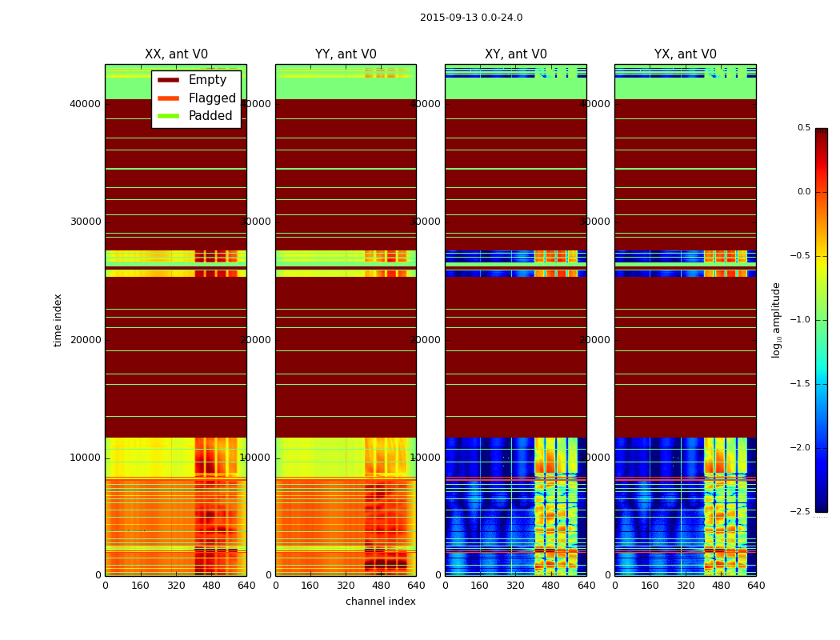Click the Padded legend color swatch
The width and height of the screenshot is (840, 640).
[168, 116]
